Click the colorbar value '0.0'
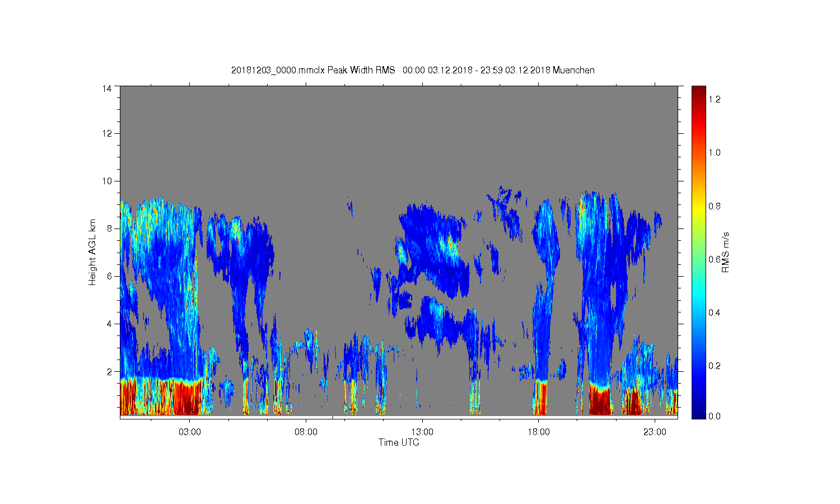The image size is (840, 504). click(x=715, y=416)
